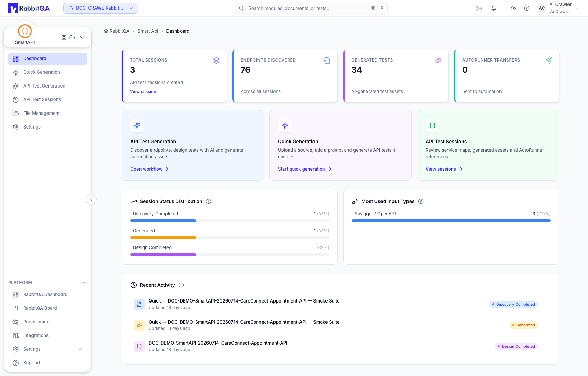This screenshot has height=376, width=588.
Task: Click the Recent Activity clock icon
Action: pyautogui.click(x=134, y=285)
